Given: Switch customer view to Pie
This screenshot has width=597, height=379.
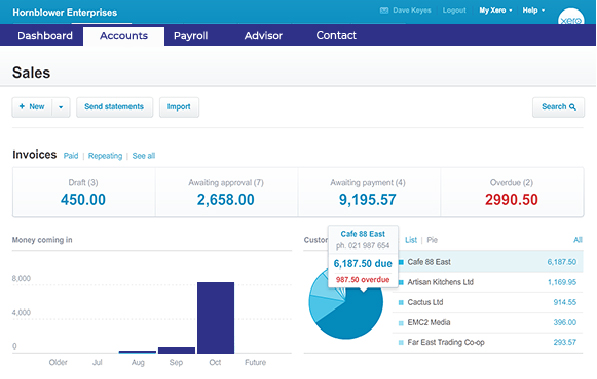Looking at the screenshot, I should pyautogui.click(x=432, y=240).
